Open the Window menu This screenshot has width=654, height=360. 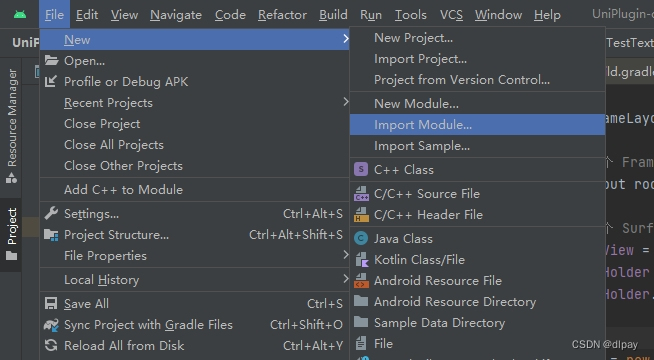pyautogui.click(x=498, y=15)
